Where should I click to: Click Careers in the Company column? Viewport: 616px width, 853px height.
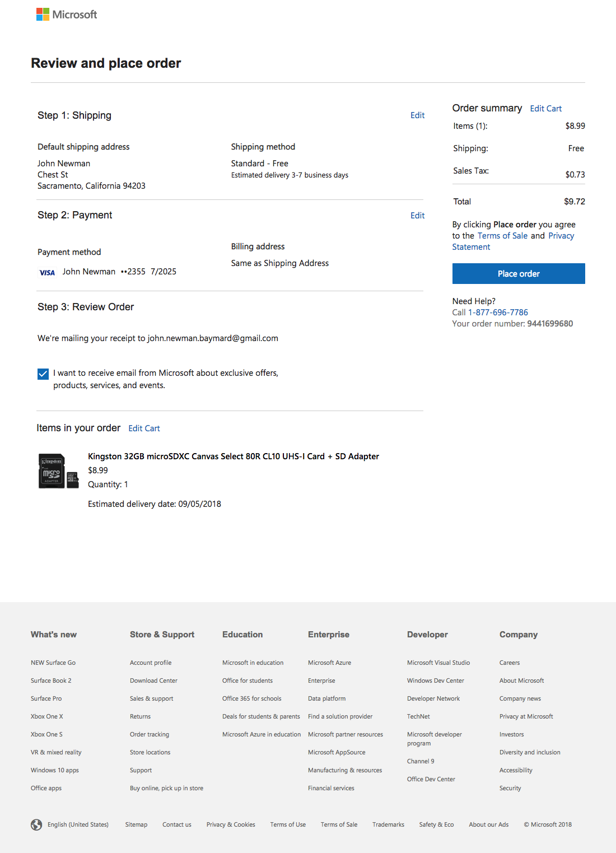[509, 663]
